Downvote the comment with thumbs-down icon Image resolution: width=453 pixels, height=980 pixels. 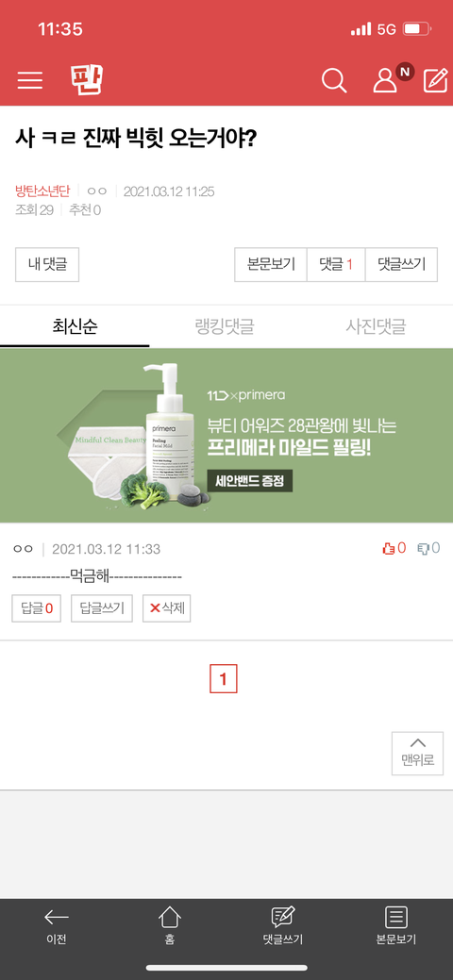point(428,548)
